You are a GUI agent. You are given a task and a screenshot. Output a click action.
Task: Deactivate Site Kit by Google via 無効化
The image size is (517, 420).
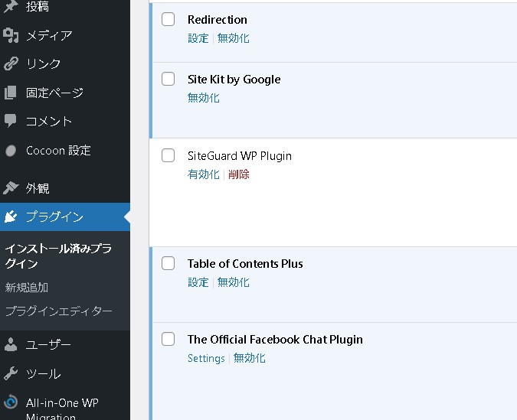[204, 98]
